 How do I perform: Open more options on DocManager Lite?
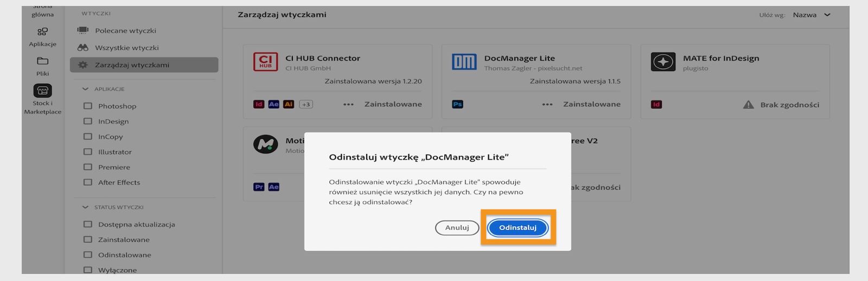tap(547, 104)
